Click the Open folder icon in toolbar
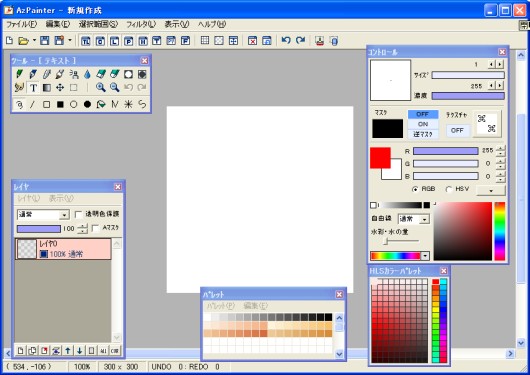530x375 pixels. pos(23,41)
